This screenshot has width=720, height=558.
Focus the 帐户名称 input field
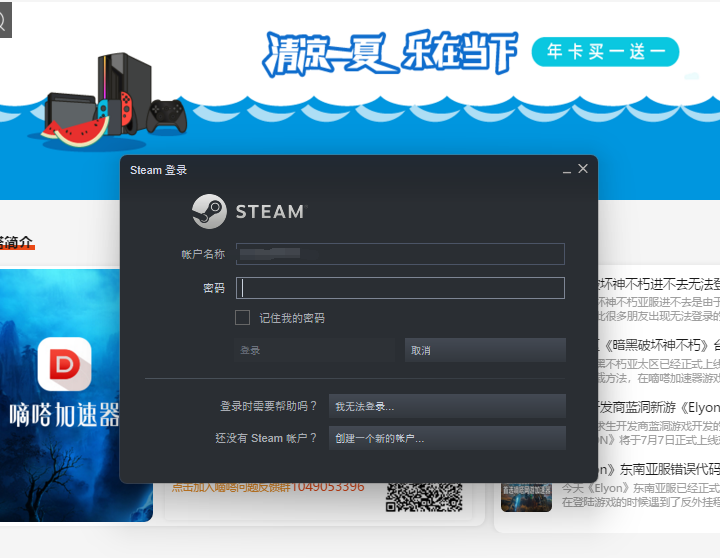click(400, 254)
